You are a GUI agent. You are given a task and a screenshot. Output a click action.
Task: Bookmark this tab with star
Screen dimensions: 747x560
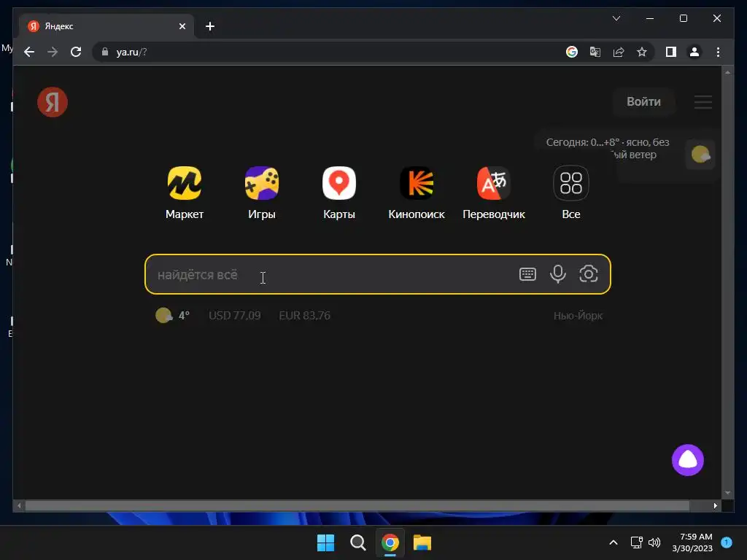pyautogui.click(x=642, y=52)
